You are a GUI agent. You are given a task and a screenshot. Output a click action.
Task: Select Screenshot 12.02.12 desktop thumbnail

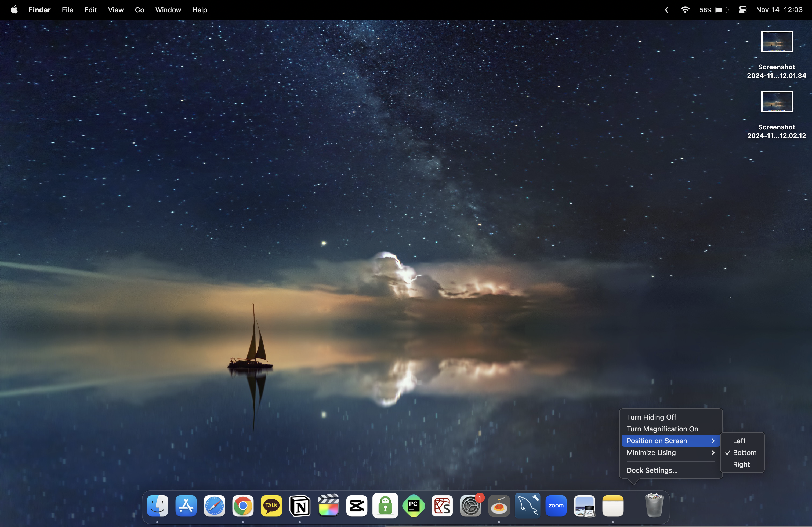[x=777, y=102]
